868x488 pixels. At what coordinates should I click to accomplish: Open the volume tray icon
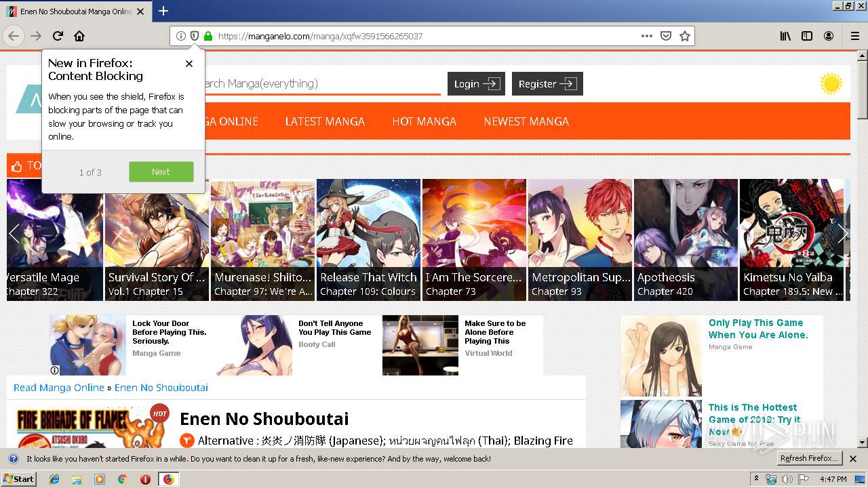pos(787,479)
